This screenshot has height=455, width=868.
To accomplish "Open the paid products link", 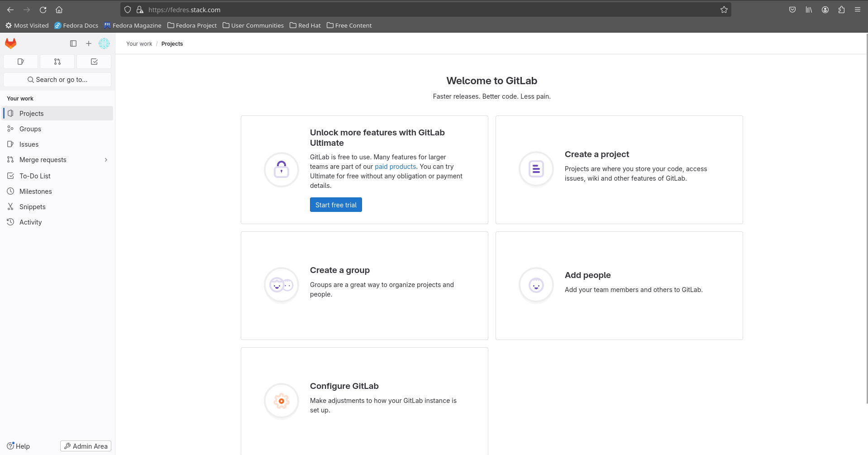I will pos(395,167).
